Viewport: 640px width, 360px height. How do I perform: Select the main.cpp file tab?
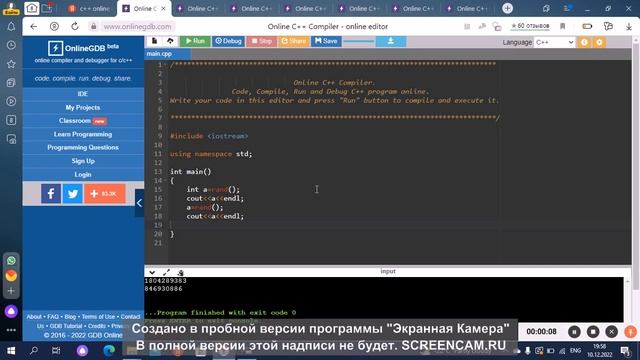tap(159, 54)
